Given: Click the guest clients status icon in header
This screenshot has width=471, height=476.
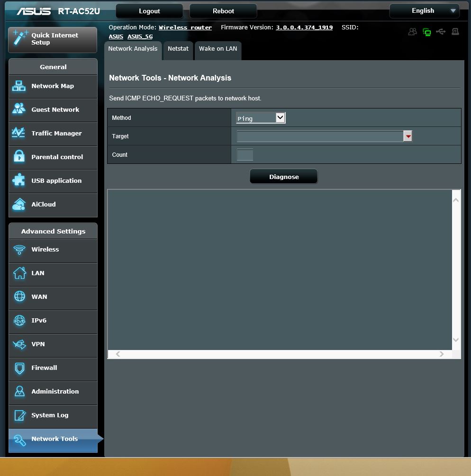Looking at the screenshot, I should [412, 32].
